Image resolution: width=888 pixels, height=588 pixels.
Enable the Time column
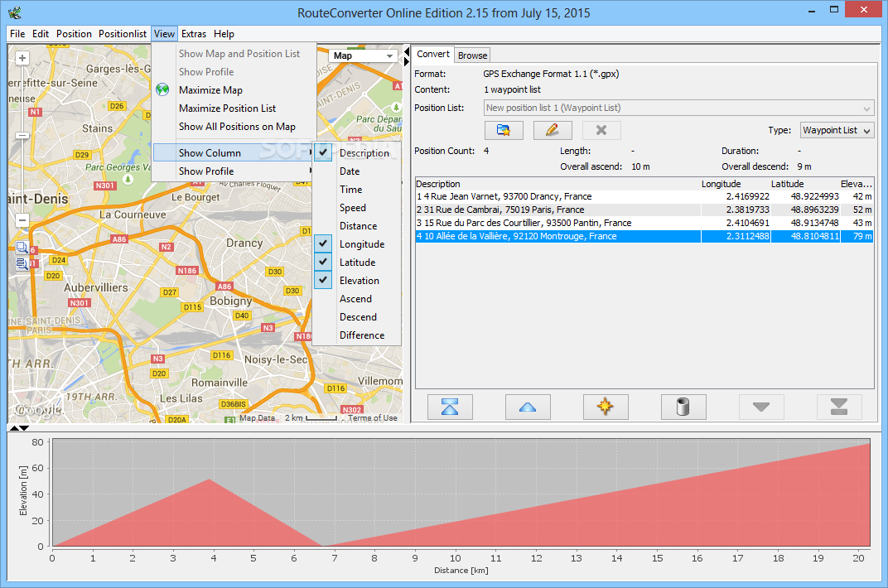[x=357, y=189]
